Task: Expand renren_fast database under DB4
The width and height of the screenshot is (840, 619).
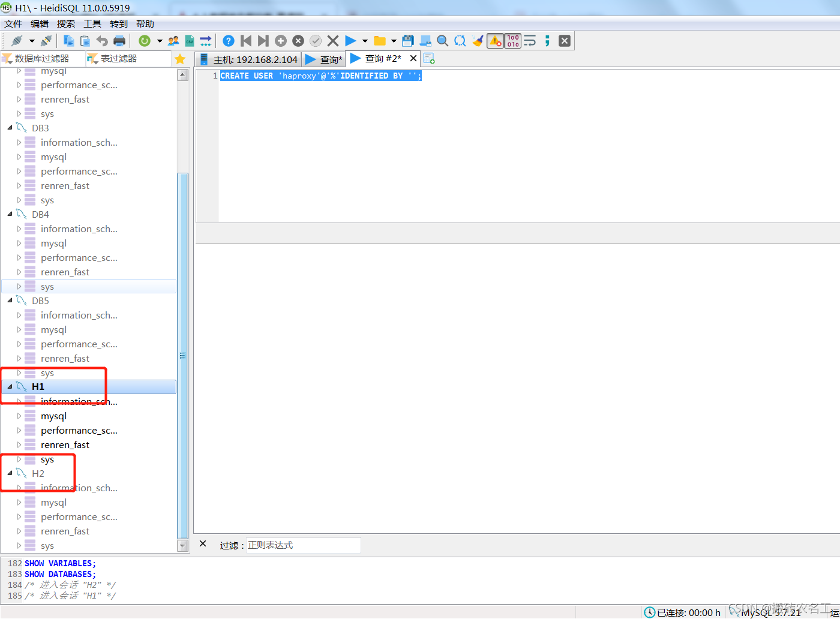Action: click(x=19, y=272)
